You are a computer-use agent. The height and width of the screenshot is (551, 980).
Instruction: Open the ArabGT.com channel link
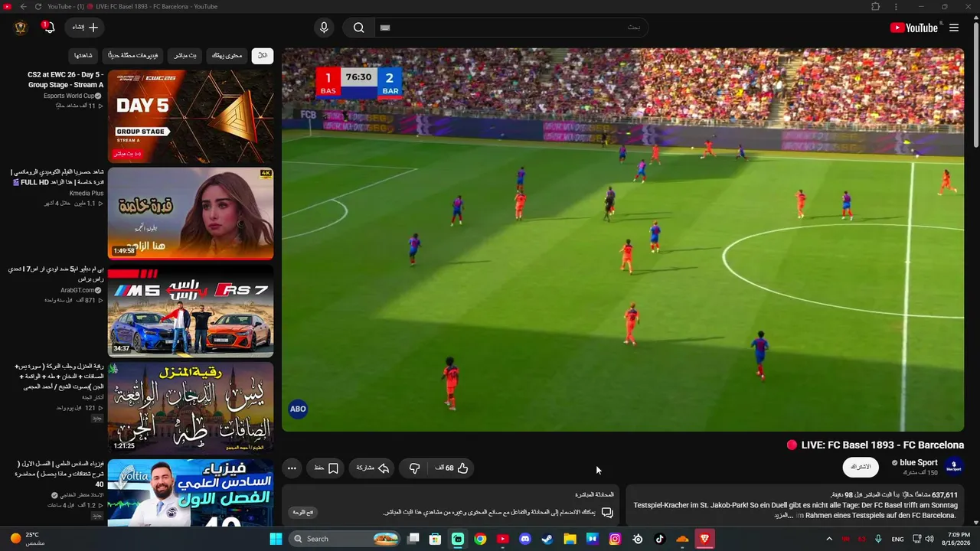tap(77, 290)
